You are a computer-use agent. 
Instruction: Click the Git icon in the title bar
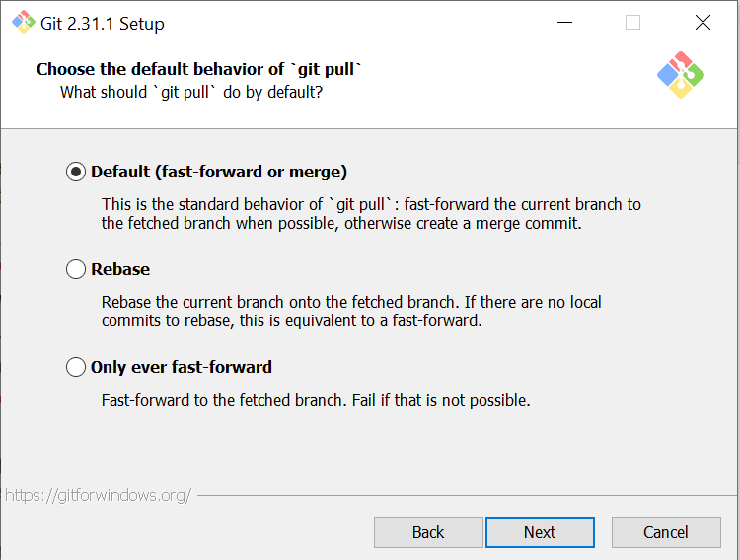pyautogui.click(x=24, y=22)
